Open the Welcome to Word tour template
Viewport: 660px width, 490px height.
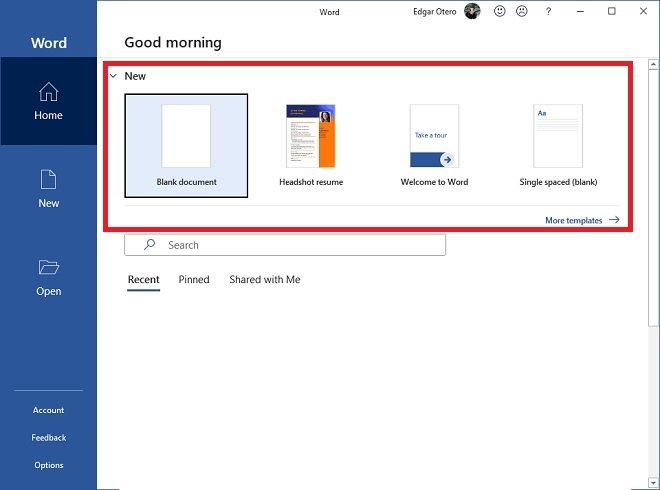(x=434, y=146)
